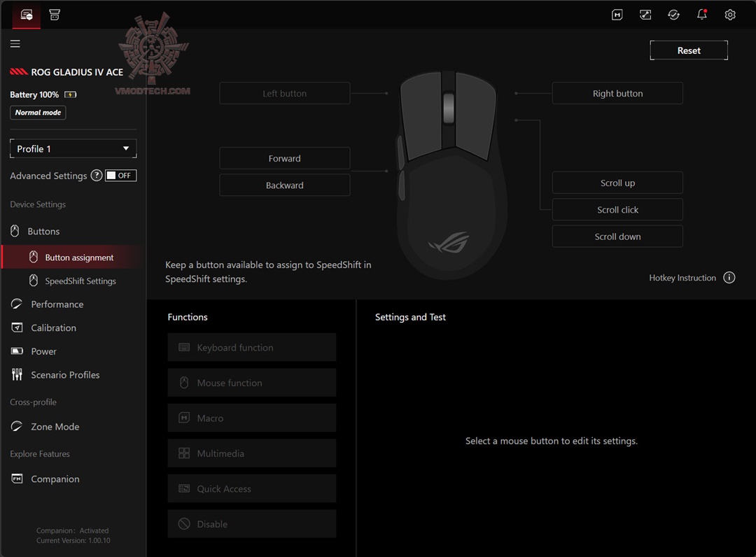Click the battery charging indicator icon
This screenshot has height=557, width=756.
tap(71, 94)
